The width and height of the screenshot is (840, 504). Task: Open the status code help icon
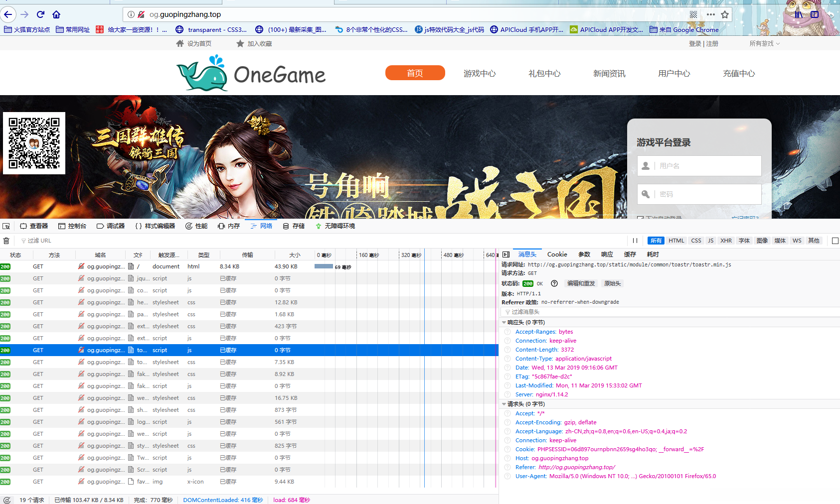click(x=554, y=283)
